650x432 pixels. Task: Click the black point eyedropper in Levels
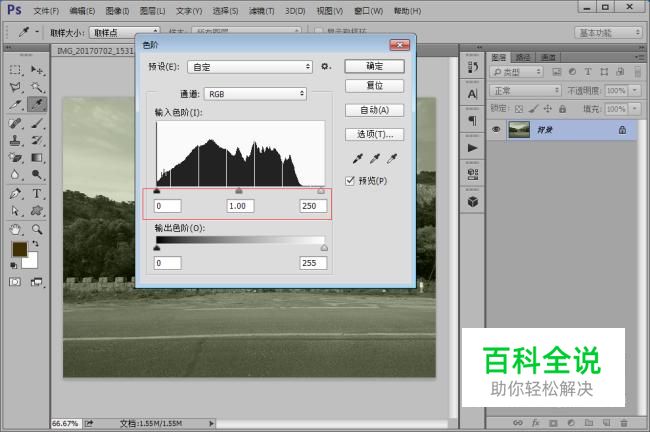tap(357, 158)
